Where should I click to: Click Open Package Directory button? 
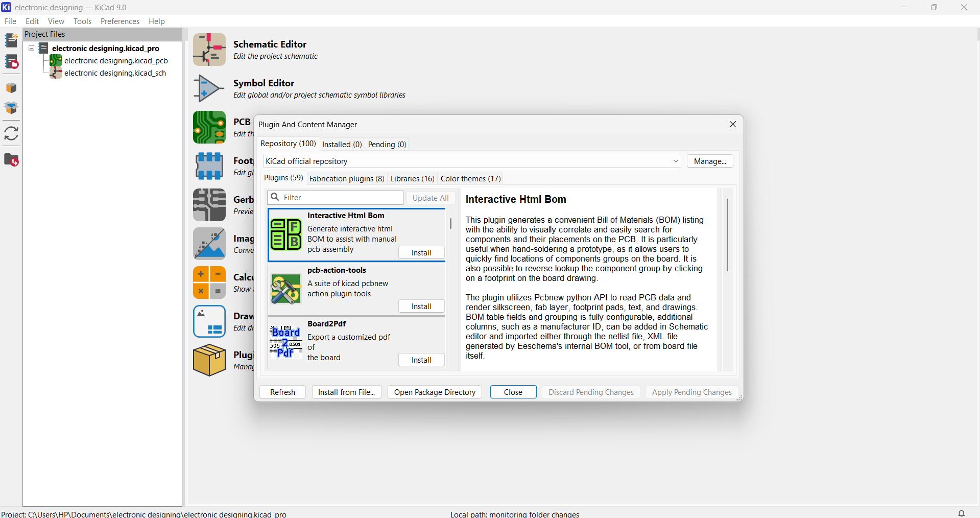435,392
